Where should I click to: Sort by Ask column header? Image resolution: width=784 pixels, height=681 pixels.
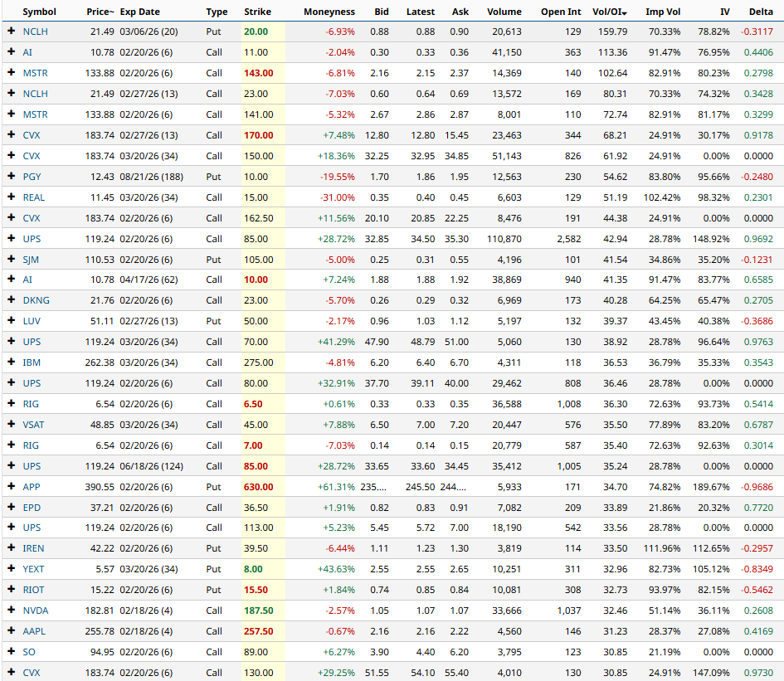click(460, 12)
